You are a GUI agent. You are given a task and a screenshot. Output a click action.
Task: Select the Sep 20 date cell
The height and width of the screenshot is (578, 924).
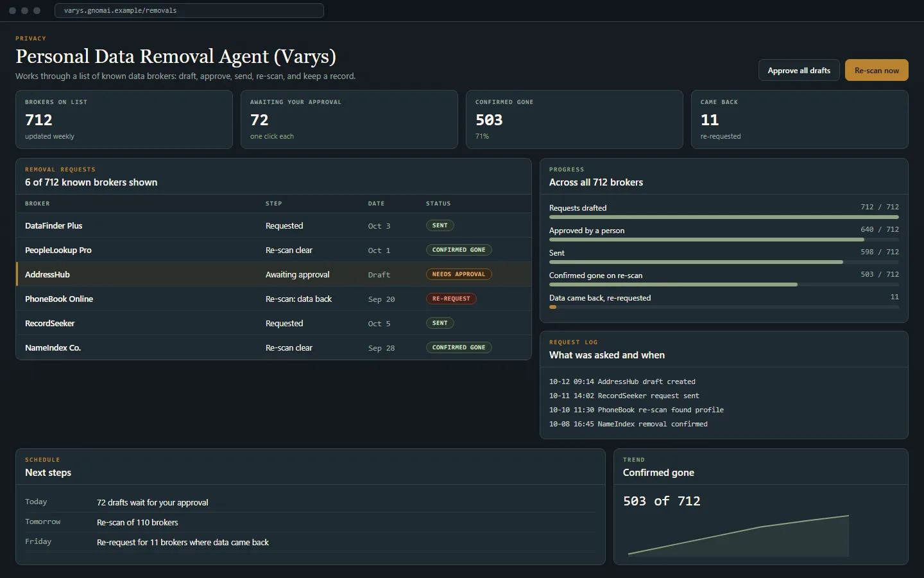coord(382,299)
